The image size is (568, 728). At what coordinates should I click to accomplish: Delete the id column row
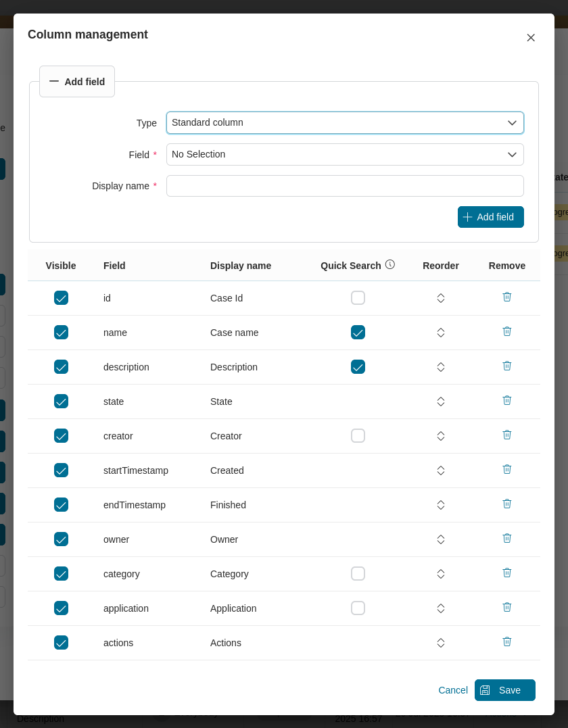[507, 297]
